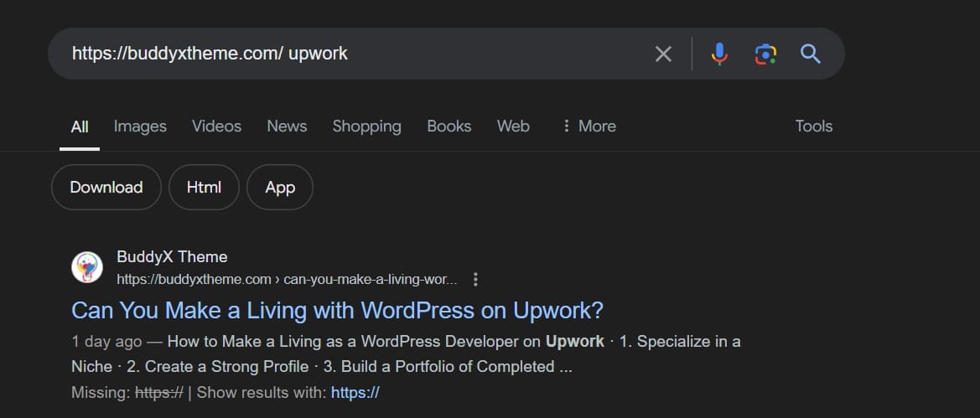
Task: Select the Shopping tab
Action: click(x=366, y=126)
